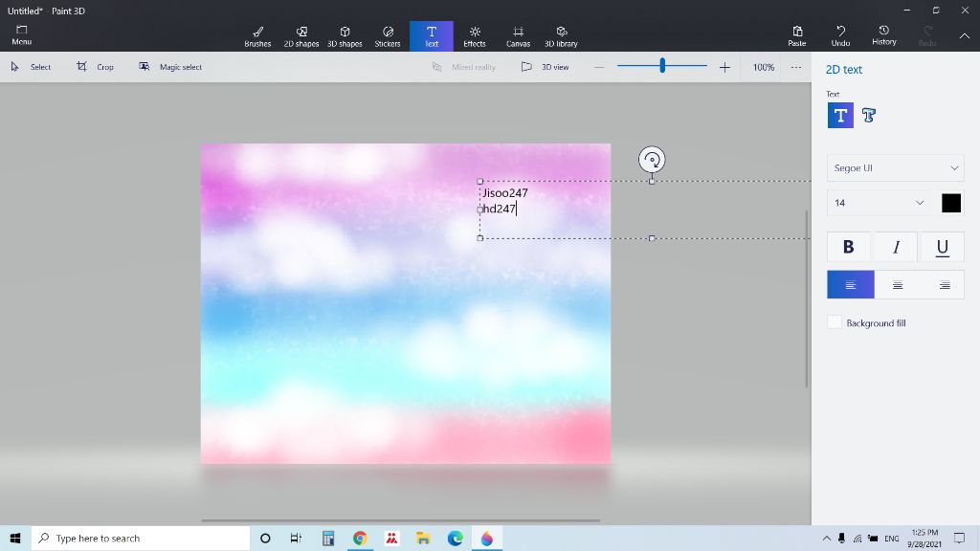Open the 3D library

point(561,36)
